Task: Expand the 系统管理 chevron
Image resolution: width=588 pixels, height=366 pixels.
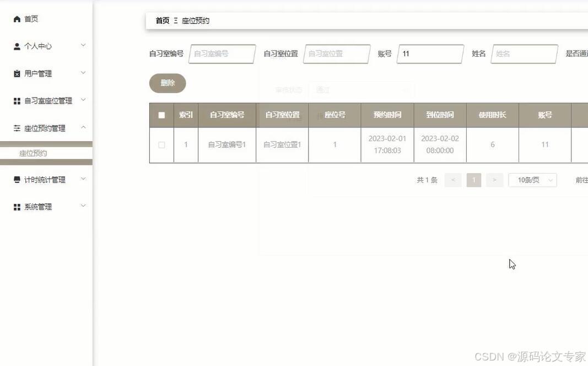Action: (83, 206)
